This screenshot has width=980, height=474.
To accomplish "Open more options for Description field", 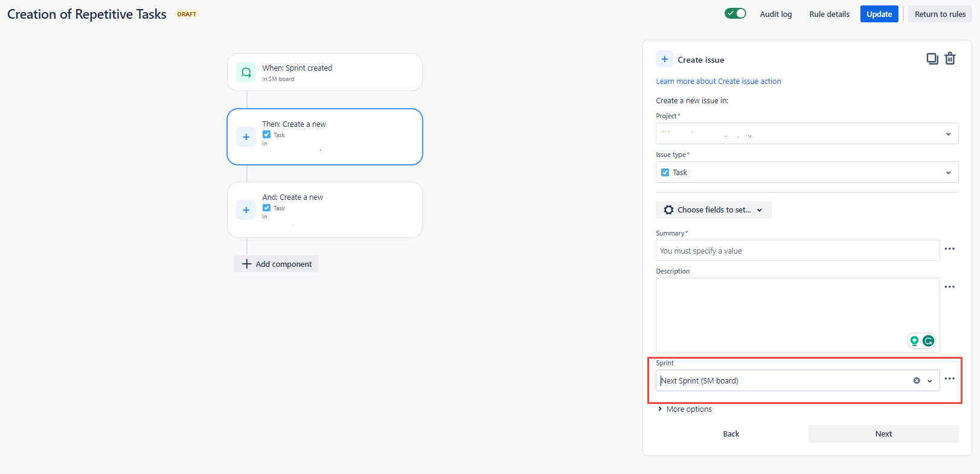I will coord(950,287).
